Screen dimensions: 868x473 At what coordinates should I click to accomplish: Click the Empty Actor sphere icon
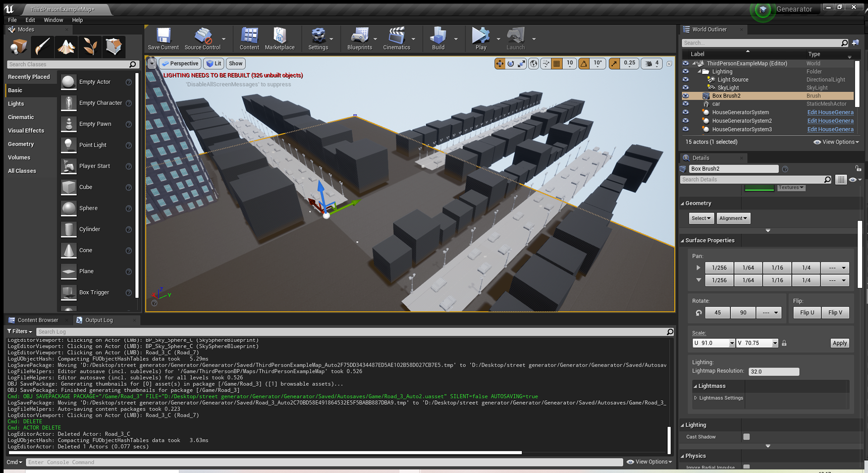68,82
